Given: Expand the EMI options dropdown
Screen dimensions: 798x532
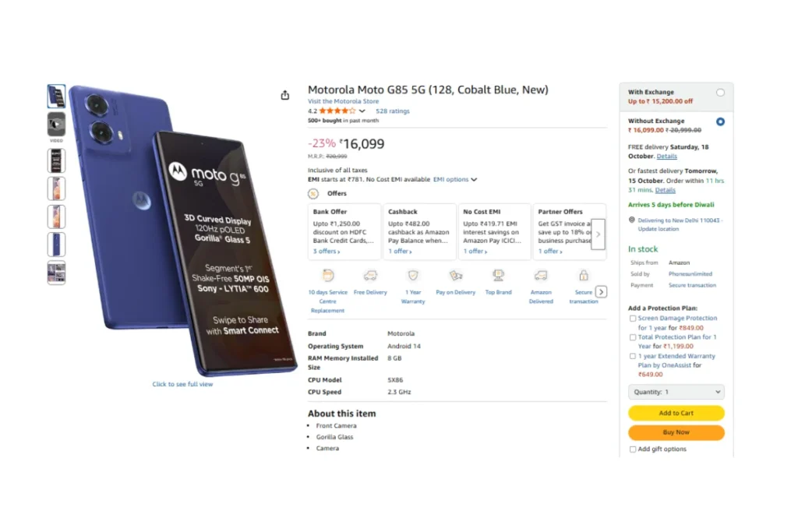Looking at the screenshot, I should tap(455, 180).
